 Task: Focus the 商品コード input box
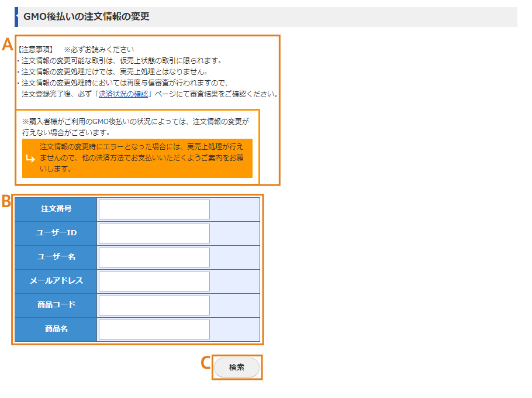tap(154, 306)
